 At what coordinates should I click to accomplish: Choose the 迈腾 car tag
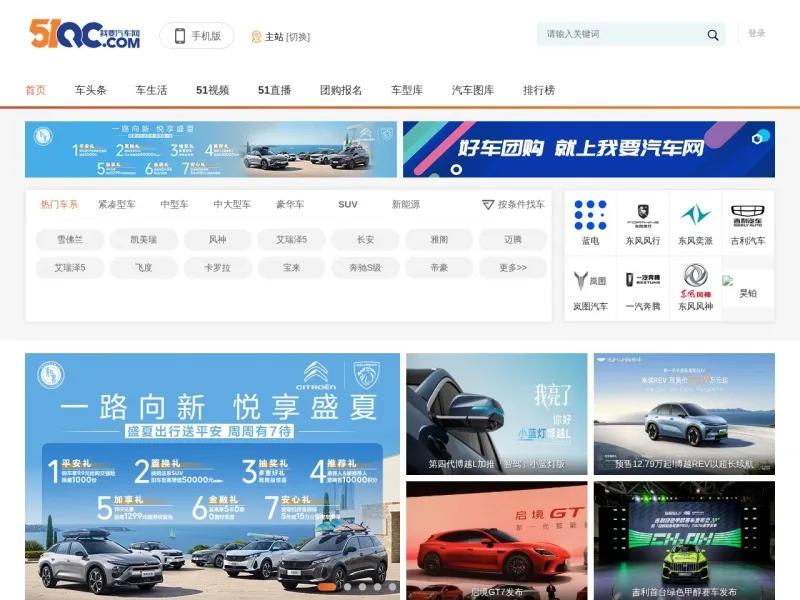(513, 239)
